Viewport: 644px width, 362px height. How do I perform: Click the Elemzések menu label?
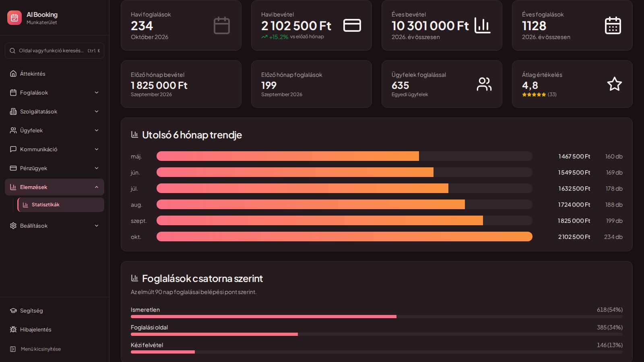(34, 187)
